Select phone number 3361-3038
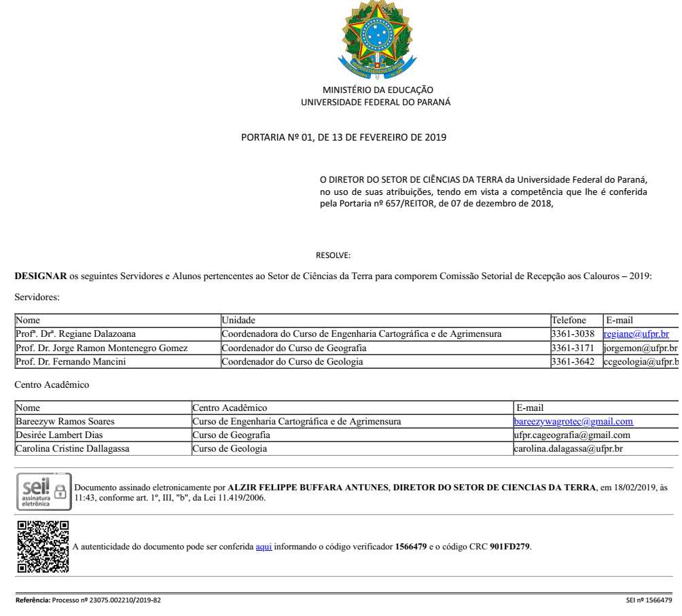682x616 pixels. pos(573,334)
